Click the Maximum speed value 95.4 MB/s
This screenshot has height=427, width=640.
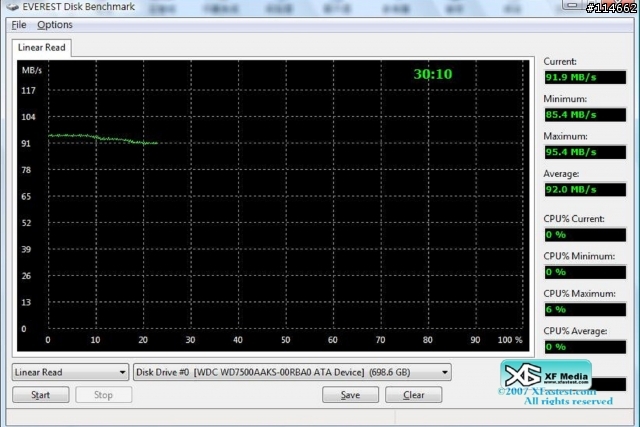click(x=585, y=152)
